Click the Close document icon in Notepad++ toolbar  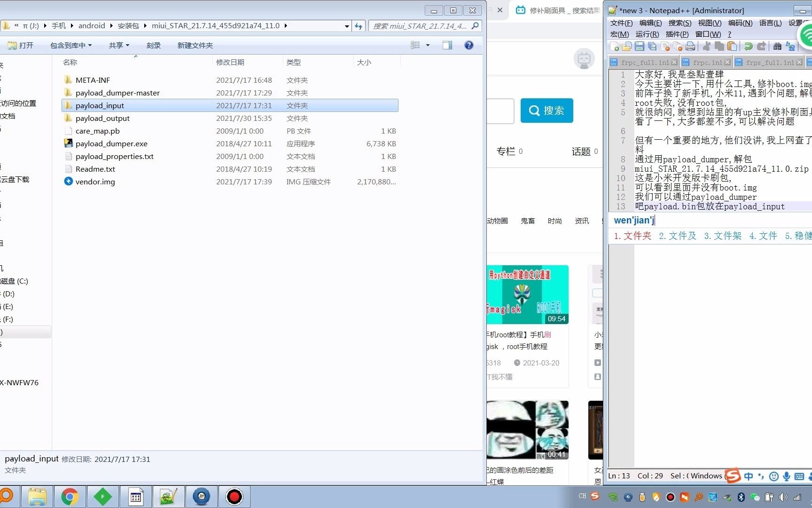665,46
